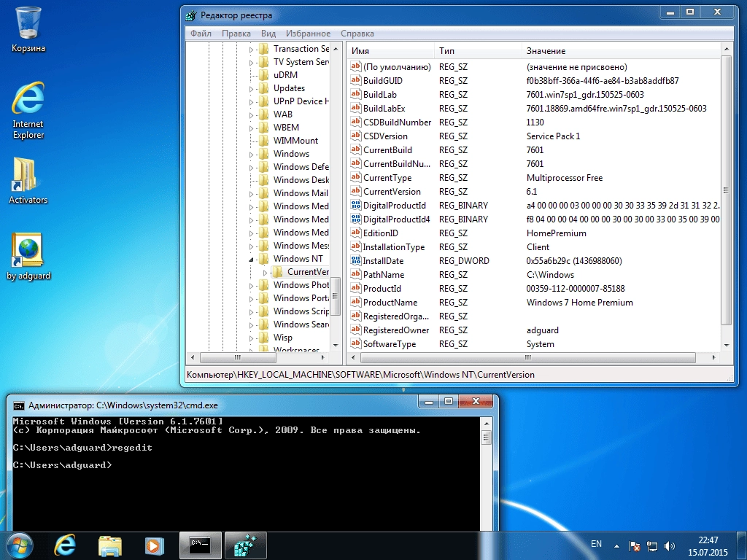This screenshot has width=747, height=560.
Task: Click the EN language indicator
Action: (x=596, y=544)
